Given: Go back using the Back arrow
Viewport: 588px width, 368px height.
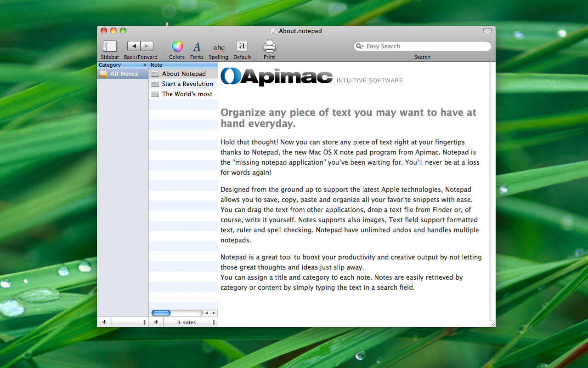Looking at the screenshot, I should 134,46.
